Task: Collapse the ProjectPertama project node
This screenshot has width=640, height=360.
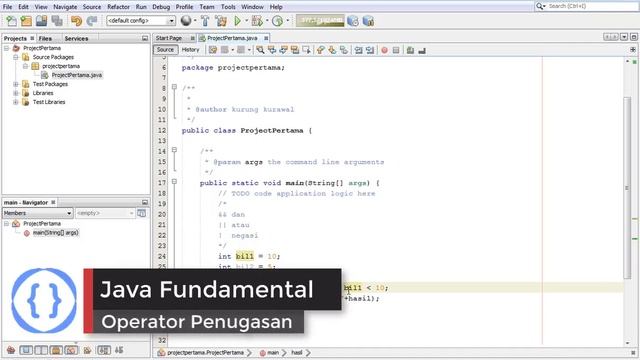Action: point(7,48)
